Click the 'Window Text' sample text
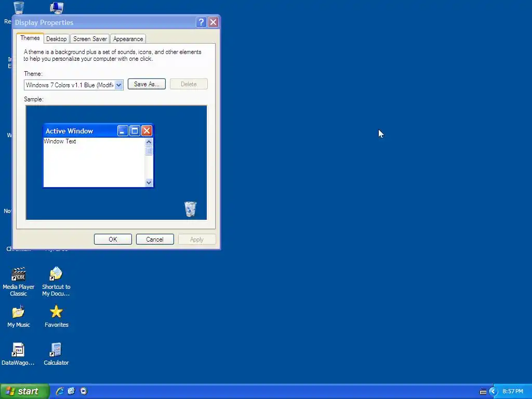Screen dimensions: 532x399 60,141
